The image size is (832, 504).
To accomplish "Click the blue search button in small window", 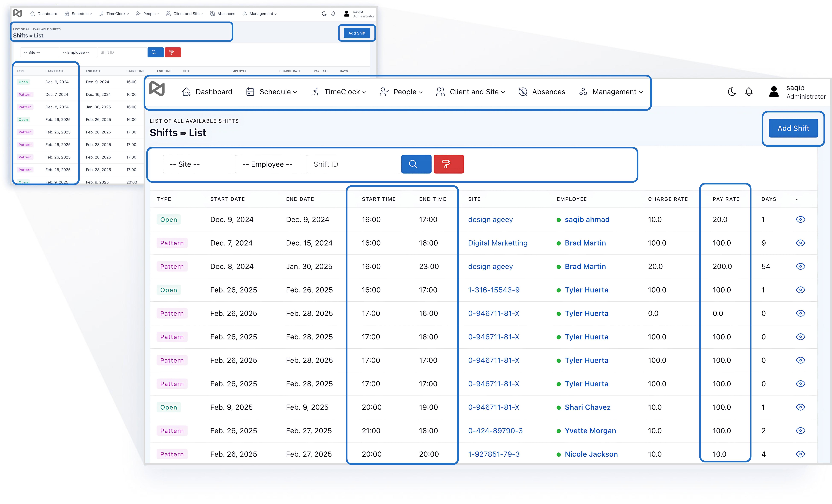I will click(155, 52).
